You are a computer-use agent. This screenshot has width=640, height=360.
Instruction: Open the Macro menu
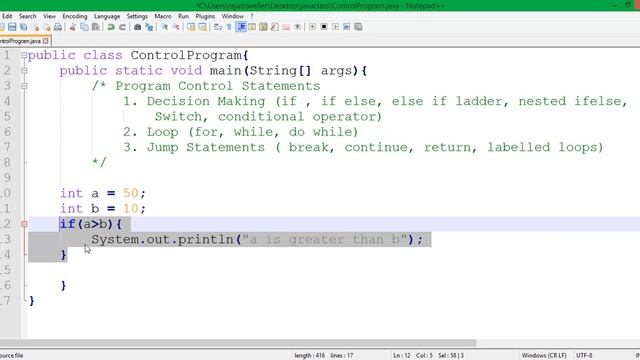pyautogui.click(x=163, y=16)
